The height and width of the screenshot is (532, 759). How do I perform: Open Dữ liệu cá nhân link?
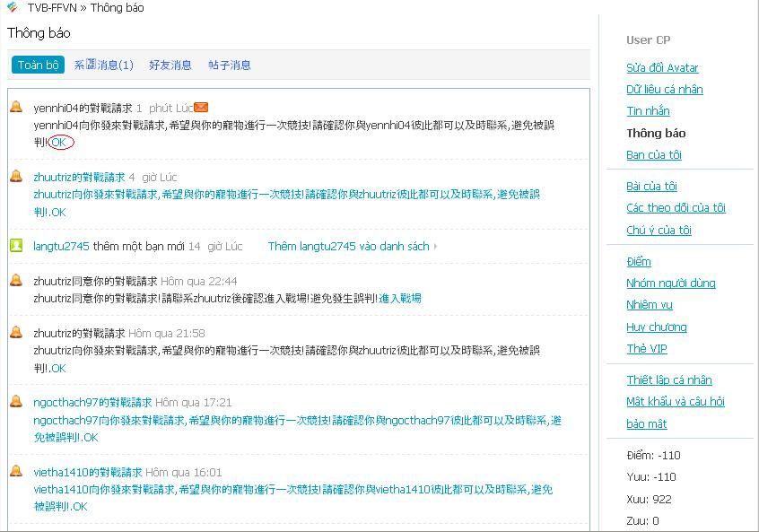665,89
